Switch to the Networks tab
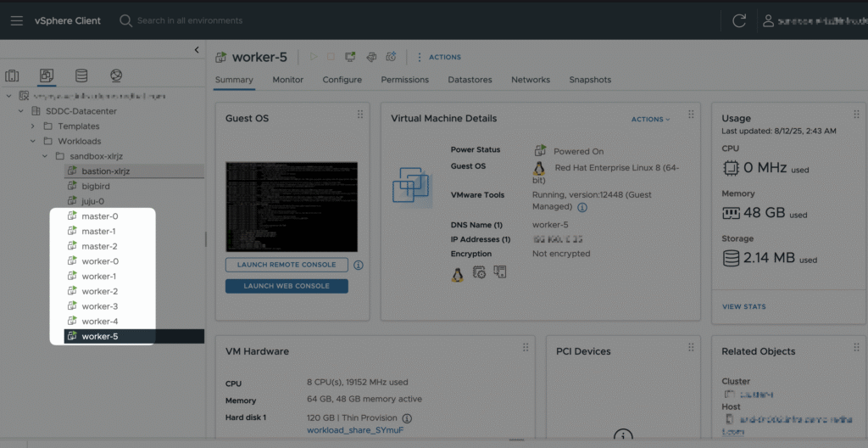 [x=531, y=80]
